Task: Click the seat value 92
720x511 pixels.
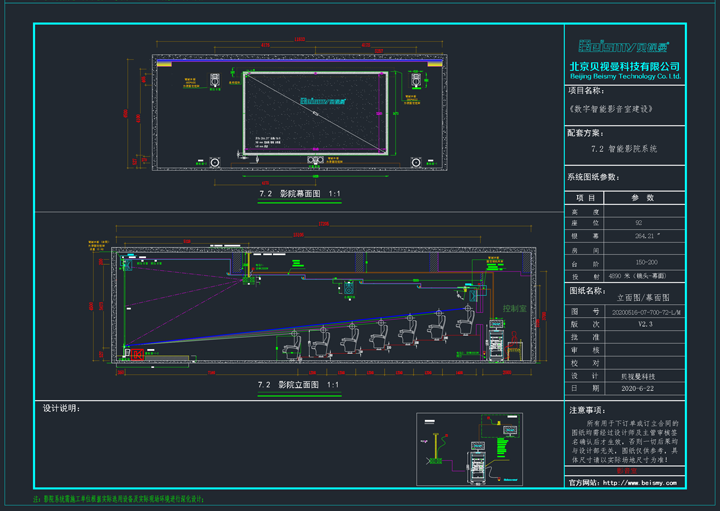Action: click(x=639, y=223)
